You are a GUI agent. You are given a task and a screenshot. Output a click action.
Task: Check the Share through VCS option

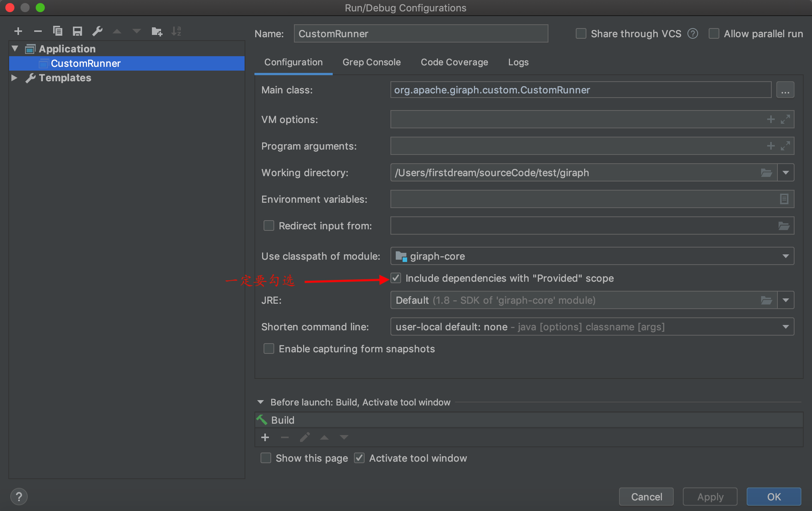tap(581, 34)
